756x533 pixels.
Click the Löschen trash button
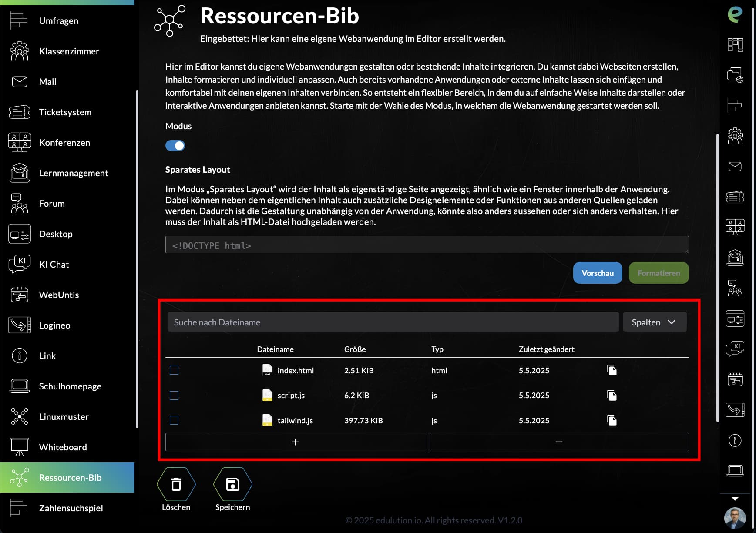pyautogui.click(x=176, y=484)
